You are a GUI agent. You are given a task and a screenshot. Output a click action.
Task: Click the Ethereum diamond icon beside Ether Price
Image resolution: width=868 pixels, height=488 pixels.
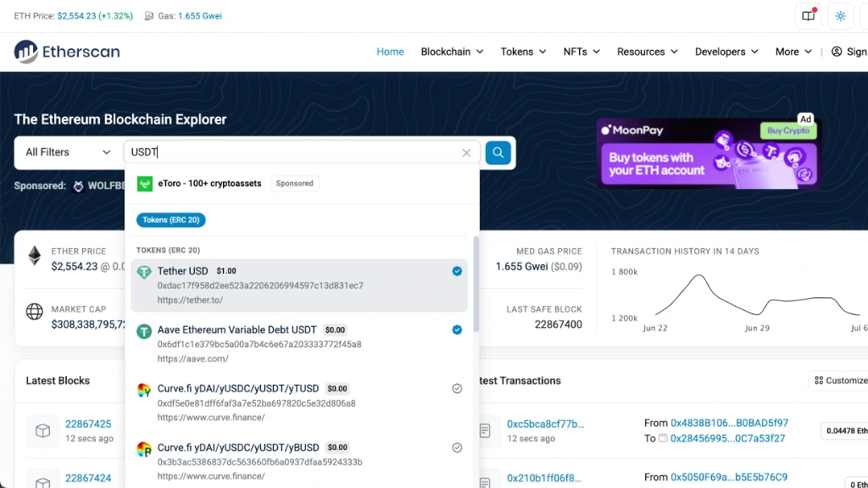click(x=34, y=256)
